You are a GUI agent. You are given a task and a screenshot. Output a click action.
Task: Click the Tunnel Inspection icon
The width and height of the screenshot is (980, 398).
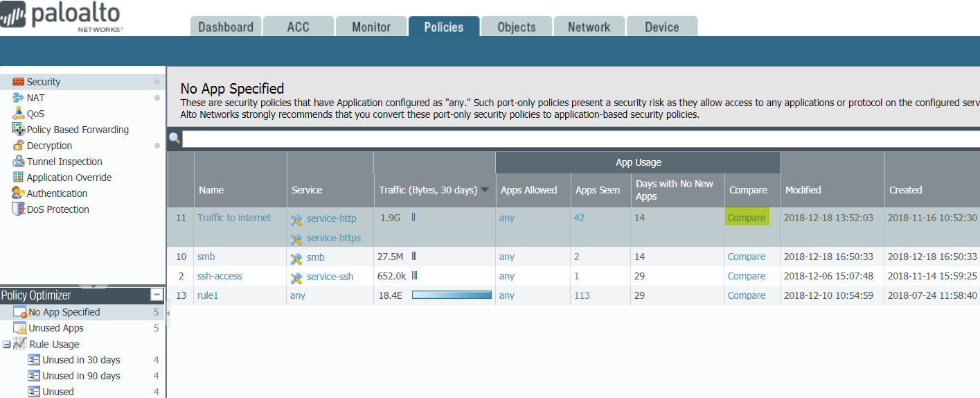coord(18,162)
